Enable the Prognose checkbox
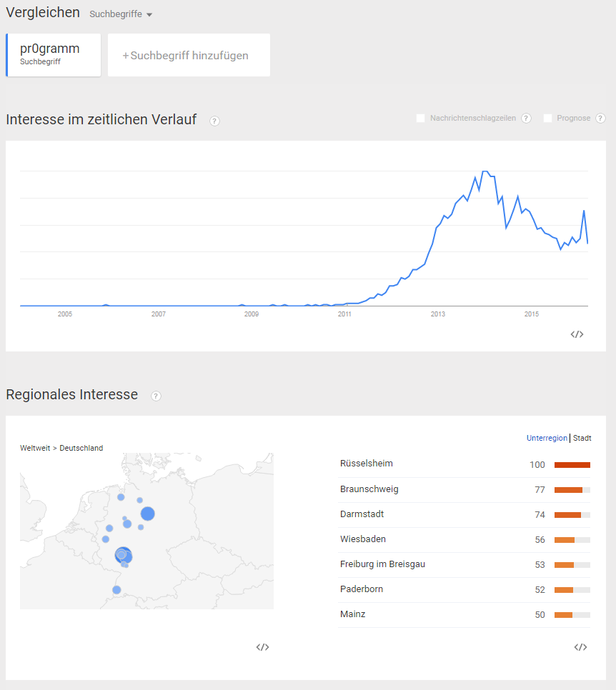616x690 pixels. coord(547,118)
